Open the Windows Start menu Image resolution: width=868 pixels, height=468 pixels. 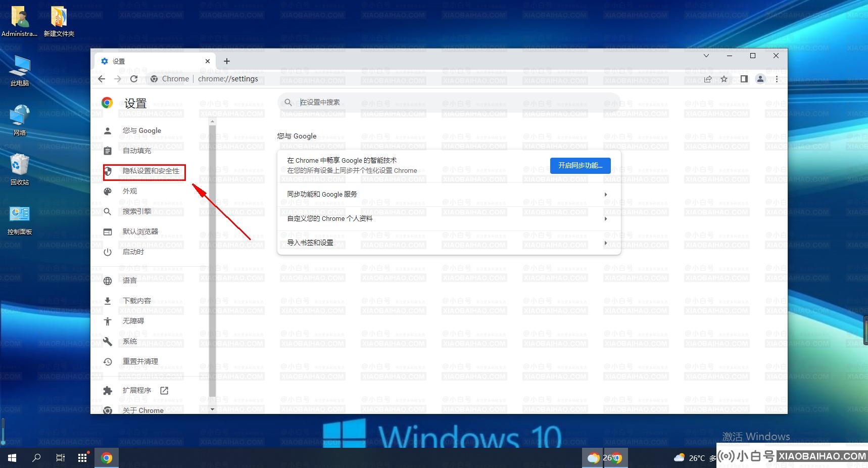coord(12,458)
